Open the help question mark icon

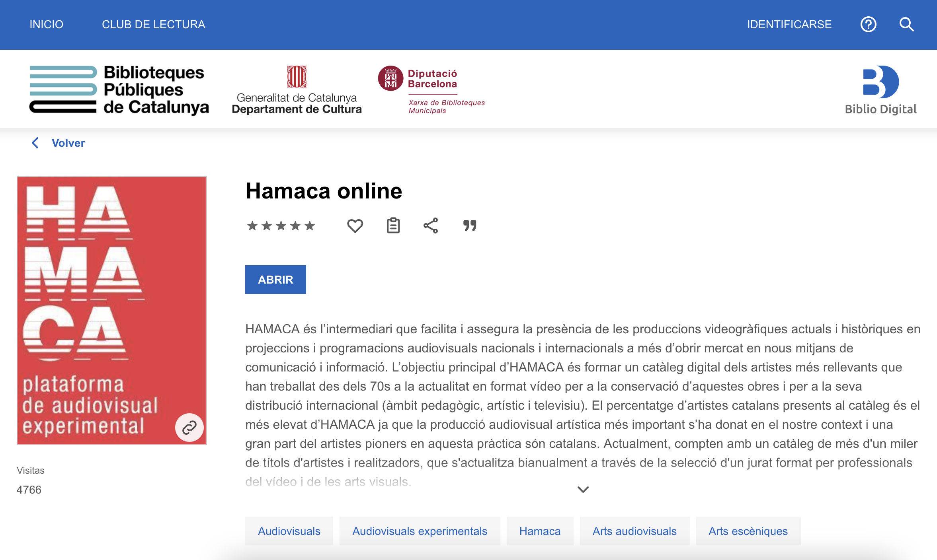click(x=868, y=25)
